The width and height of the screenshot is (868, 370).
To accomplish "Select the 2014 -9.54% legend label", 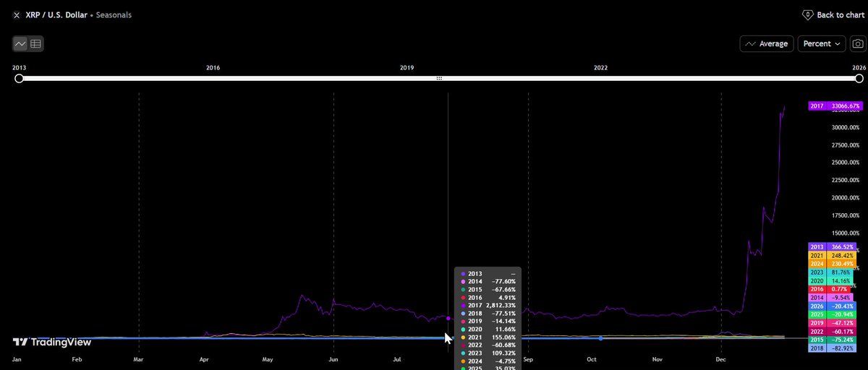I will point(830,298).
